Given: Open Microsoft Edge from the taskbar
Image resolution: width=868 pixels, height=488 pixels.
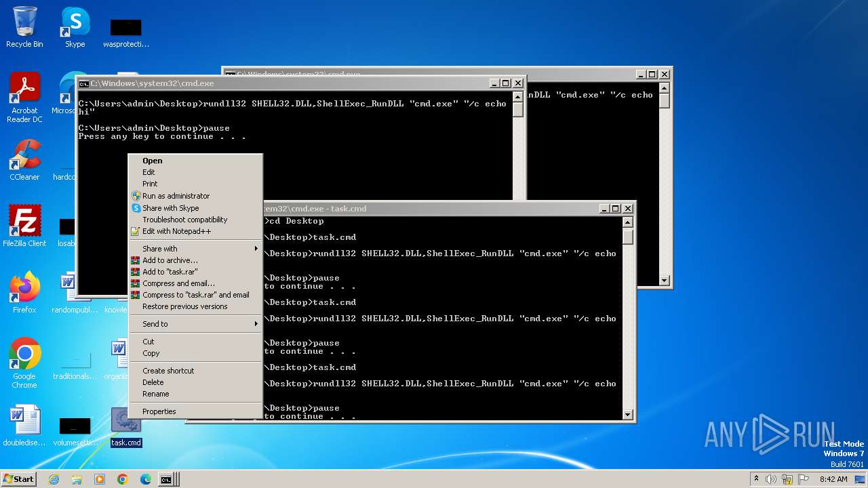Looking at the screenshot, I should tap(146, 479).
